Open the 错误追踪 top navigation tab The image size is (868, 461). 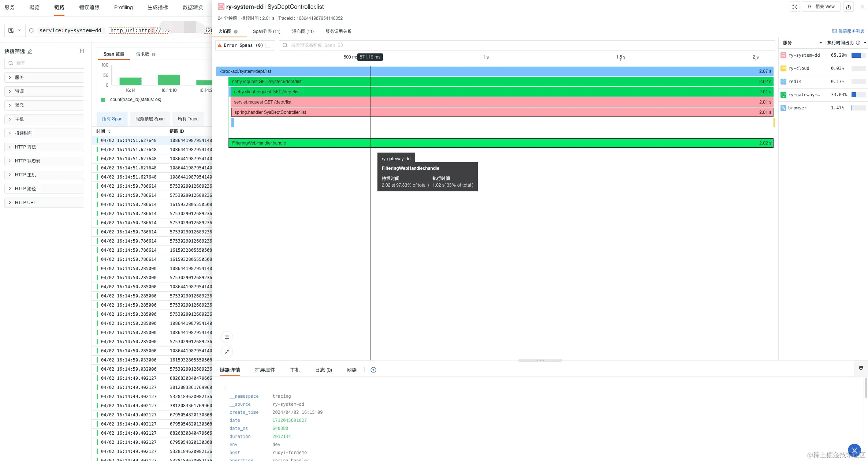[x=89, y=7]
